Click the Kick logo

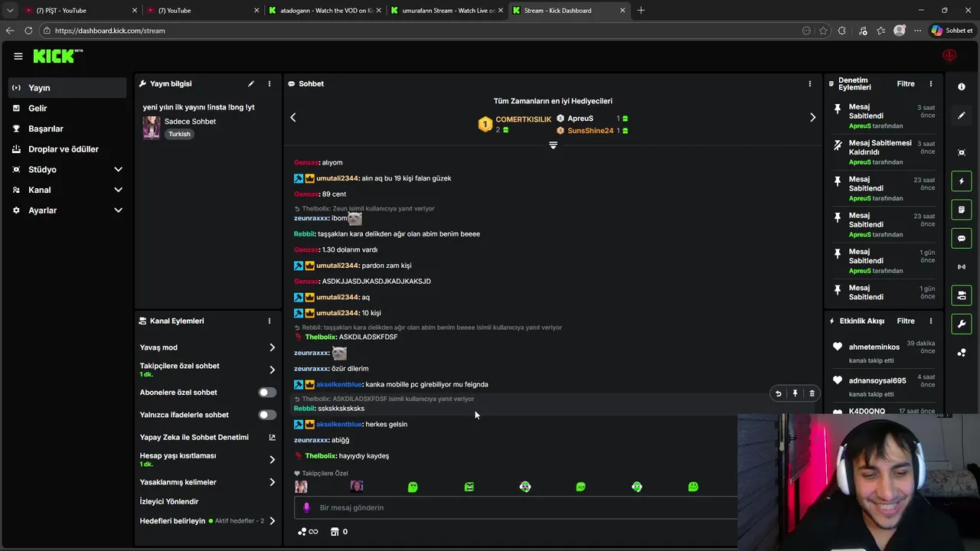coord(57,56)
